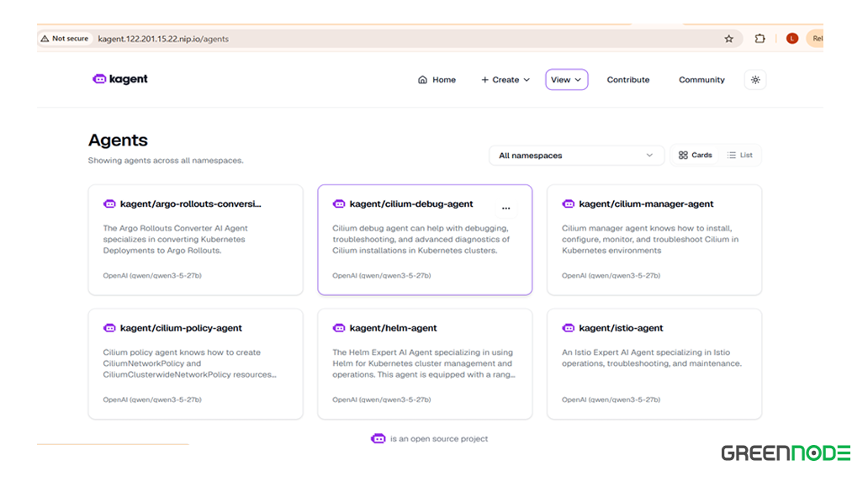Open the Home page link
Image resolution: width=868 pixels, height=487 pixels.
(437, 80)
